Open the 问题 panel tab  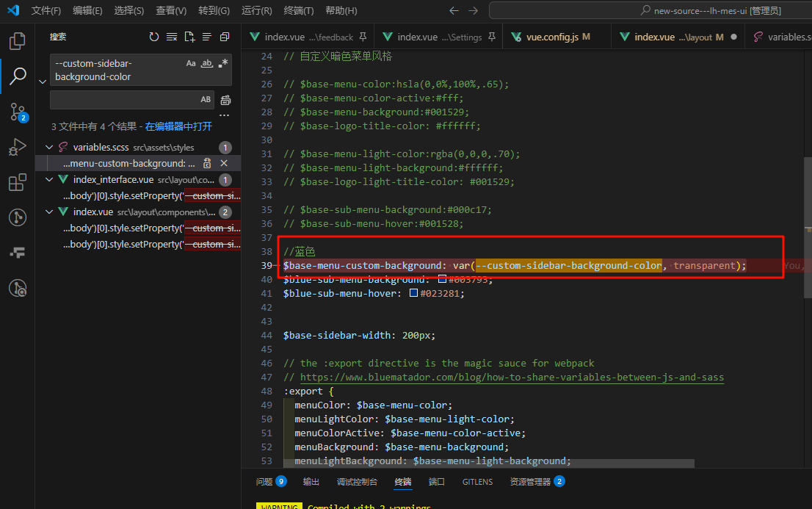click(272, 482)
